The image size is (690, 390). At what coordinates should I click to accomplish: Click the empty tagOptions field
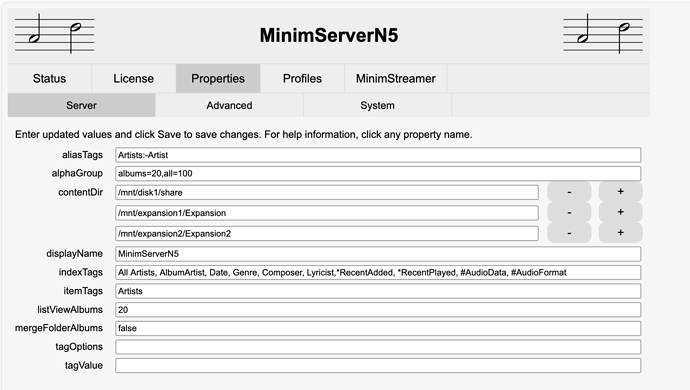click(378, 347)
